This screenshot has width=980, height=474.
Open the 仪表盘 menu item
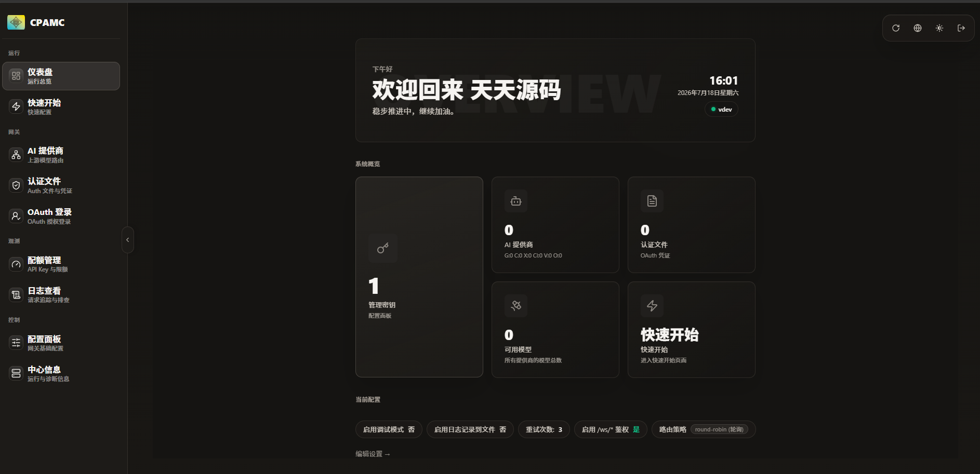point(61,76)
